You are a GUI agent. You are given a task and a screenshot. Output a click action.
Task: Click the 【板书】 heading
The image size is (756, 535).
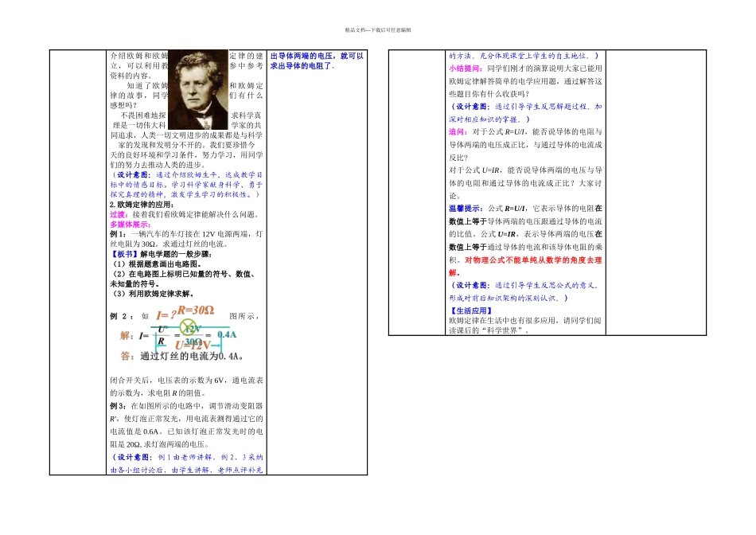click(124, 254)
